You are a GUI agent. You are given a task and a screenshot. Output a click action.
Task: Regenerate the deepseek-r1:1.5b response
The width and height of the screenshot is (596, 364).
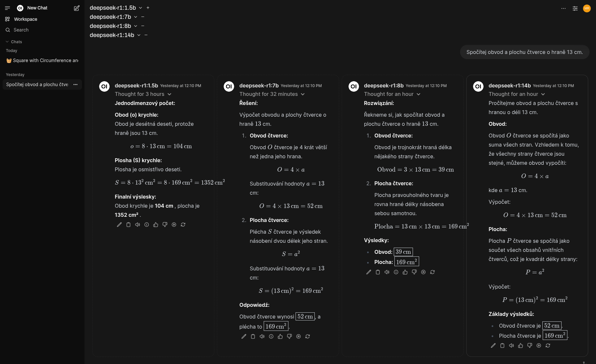coord(183,225)
